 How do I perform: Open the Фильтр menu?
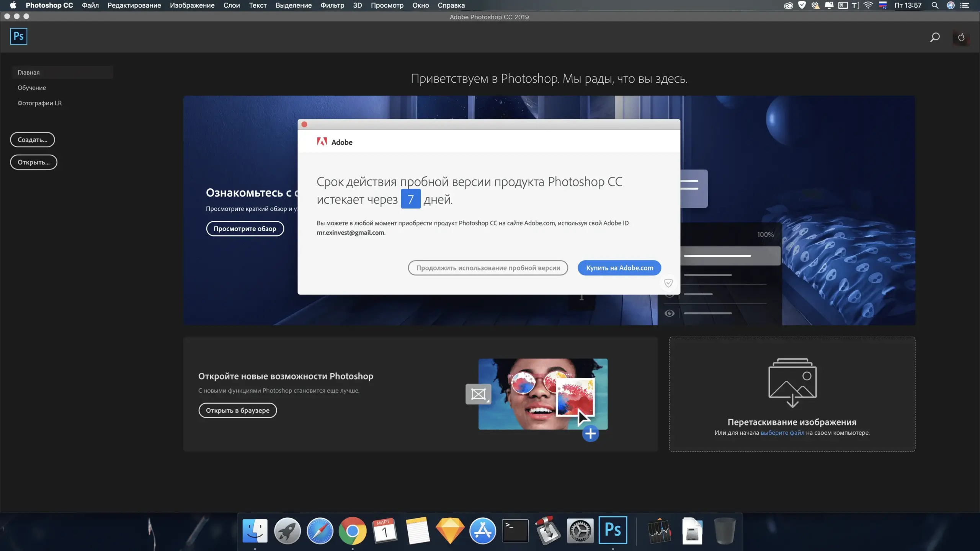(332, 5)
